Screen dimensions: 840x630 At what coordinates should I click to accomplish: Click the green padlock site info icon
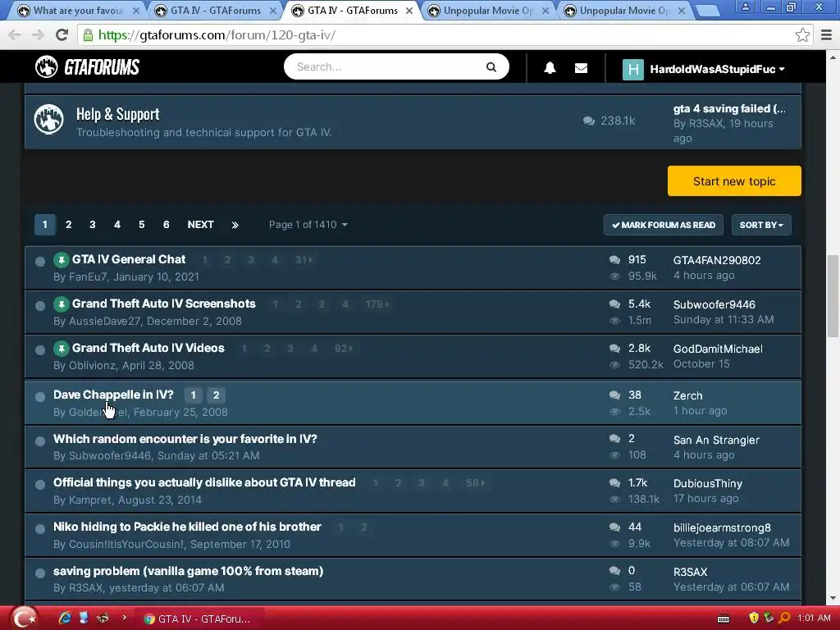88,35
